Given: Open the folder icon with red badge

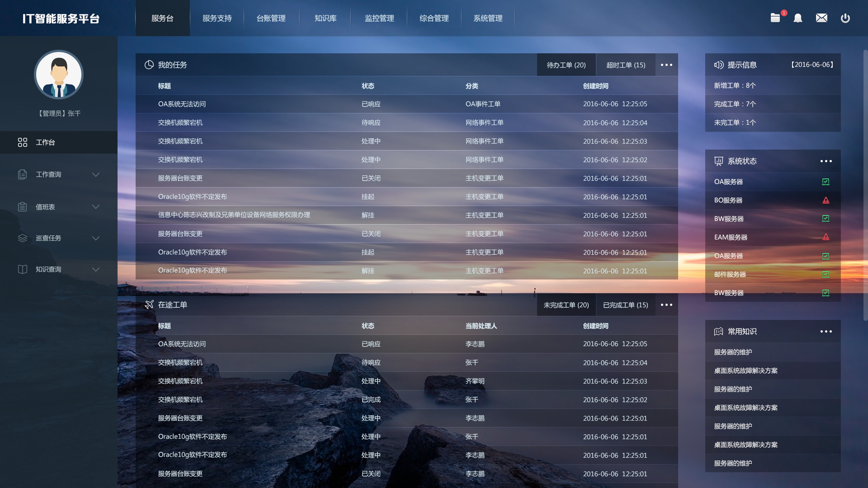Looking at the screenshot, I should point(775,18).
